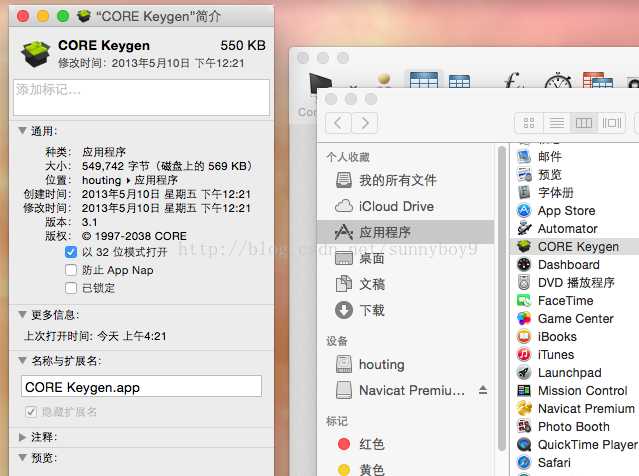Select the yellow (黄色) tag
The width and height of the screenshot is (639, 476).
click(x=405, y=469)
